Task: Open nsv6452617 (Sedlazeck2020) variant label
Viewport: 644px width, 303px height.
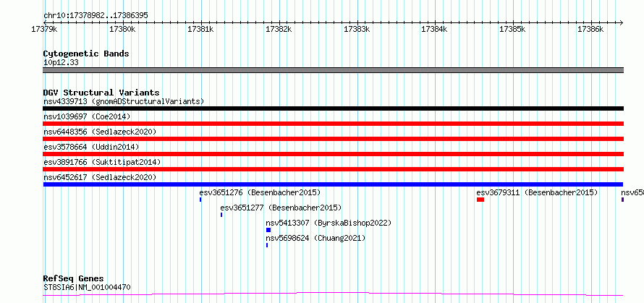Action: 100,177
